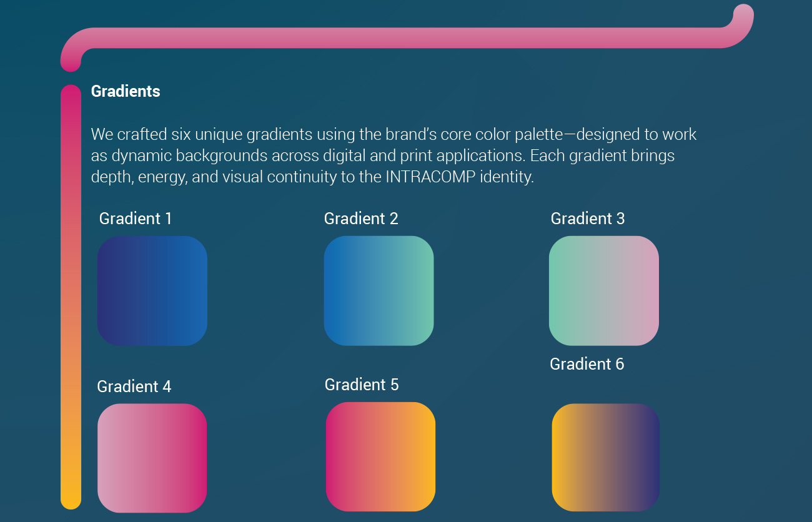Click the Gradient 4 label
The image size is (812, 522).
134,387
